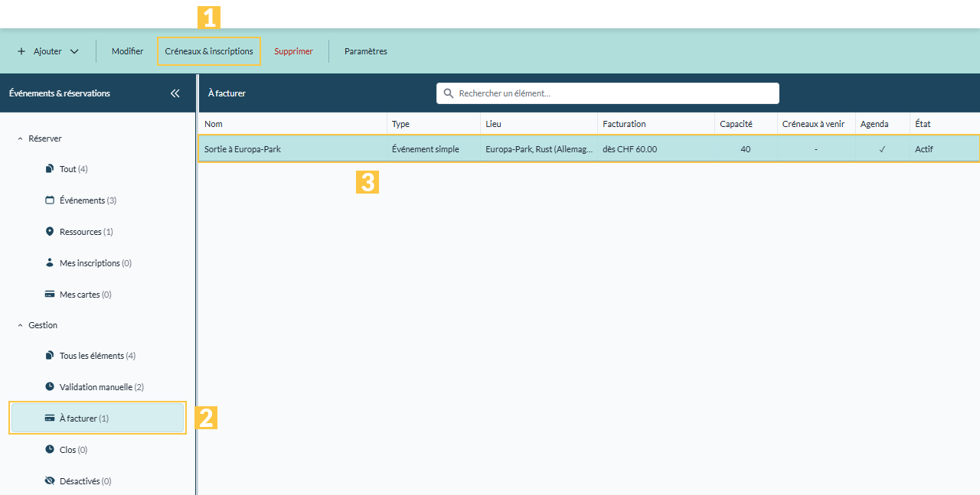Sort by the Nom column header
The height and width of the screenshot is (495, 980).
[214, 124]
